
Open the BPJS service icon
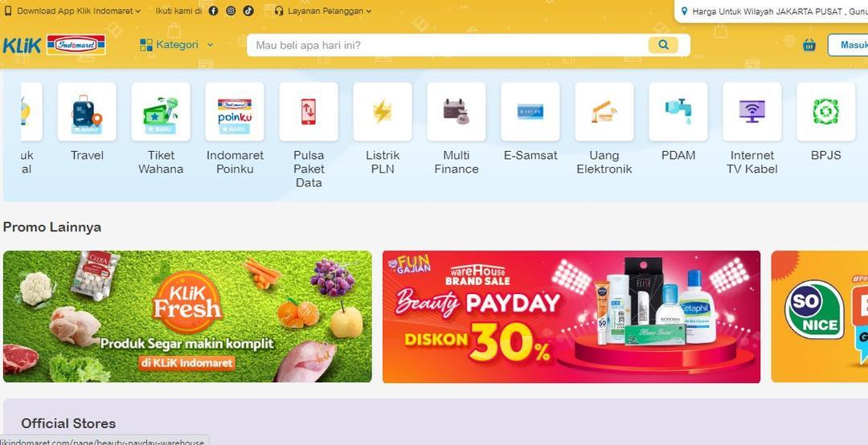[x=826, y=112]
